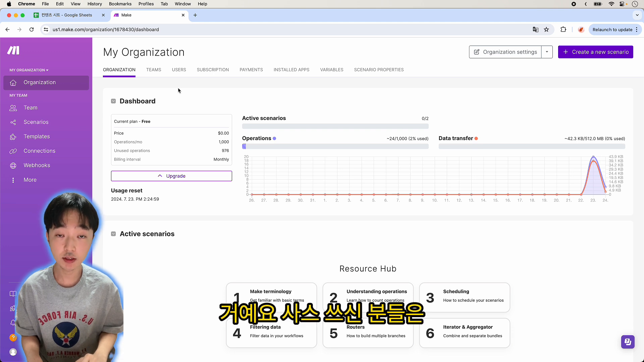Click the address bar URL
Image resolution: width=644 pixels, height=362 pixels.
pos(106,29)
